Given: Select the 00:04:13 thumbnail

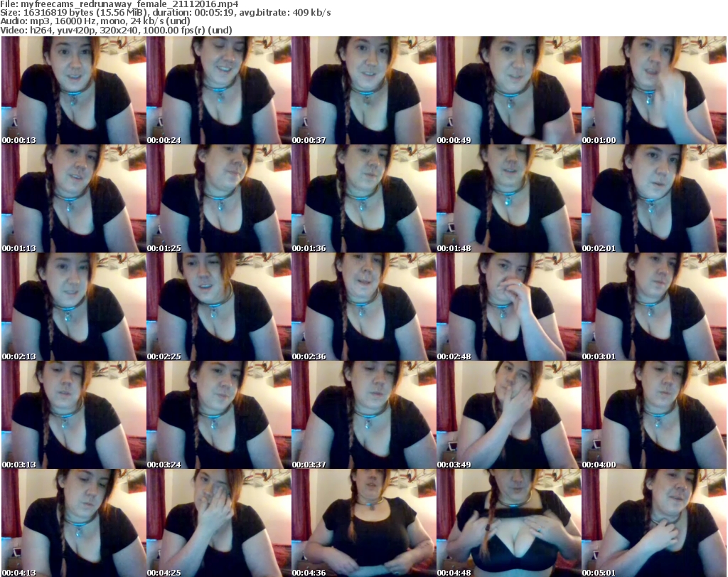Looking at the screenshot, I should pyautogui.click(x=73, y=523).
